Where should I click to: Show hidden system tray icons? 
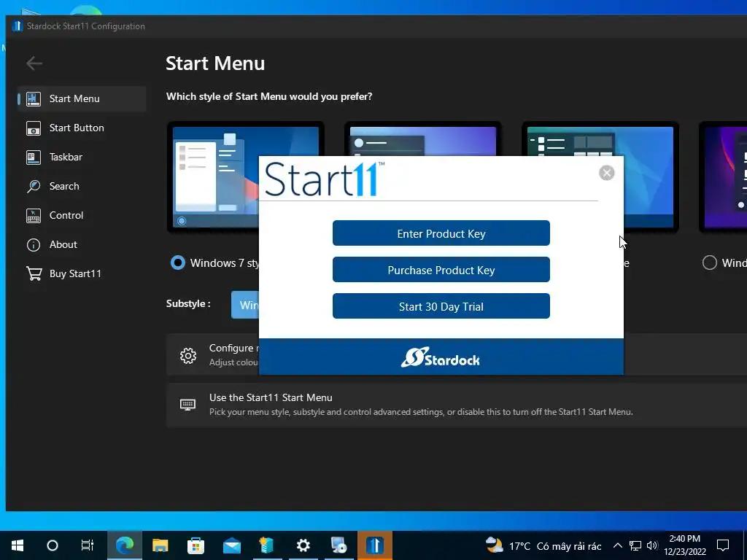(x=617, y=545)
